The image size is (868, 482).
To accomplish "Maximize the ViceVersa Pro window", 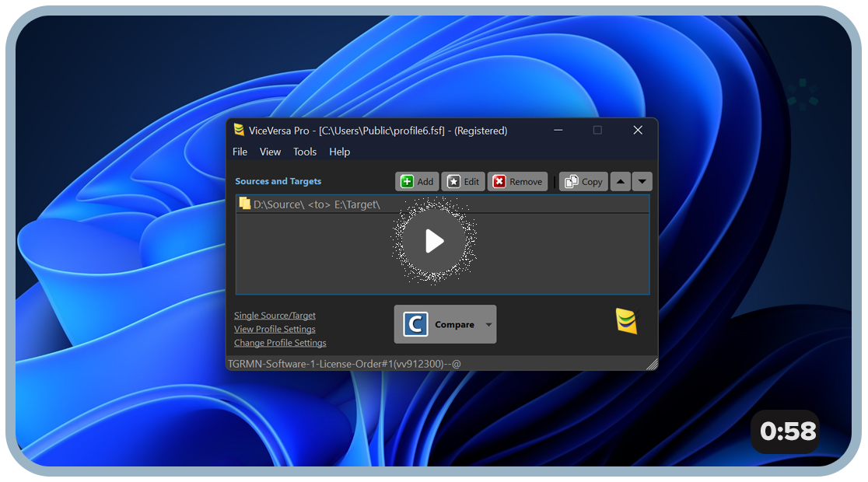I will point(597,130).
